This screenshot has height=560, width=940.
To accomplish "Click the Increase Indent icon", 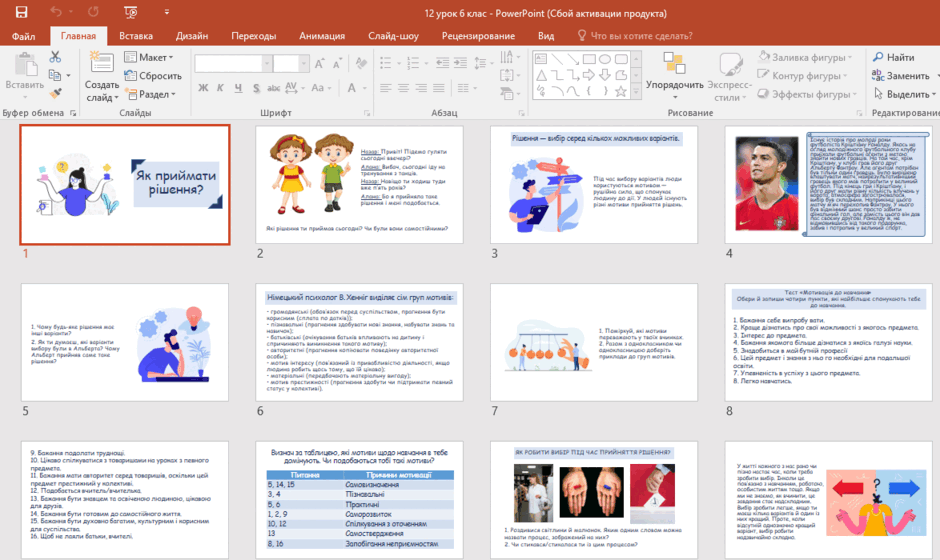I will pyautogui.click(x=460, y=63).
